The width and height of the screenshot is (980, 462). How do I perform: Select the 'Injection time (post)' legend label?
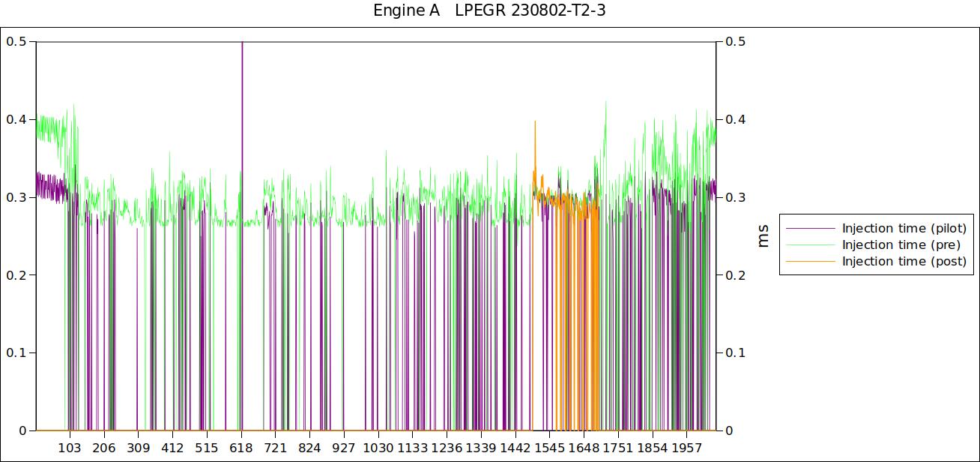[x=904, y=261]
